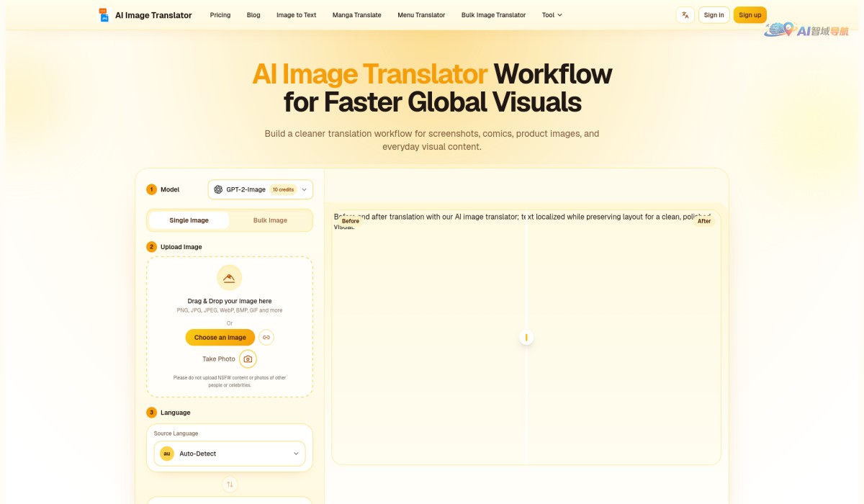Open Manga Translate from navbar
The width and height of the screenshot is (864, 504).
coord(357,15)
